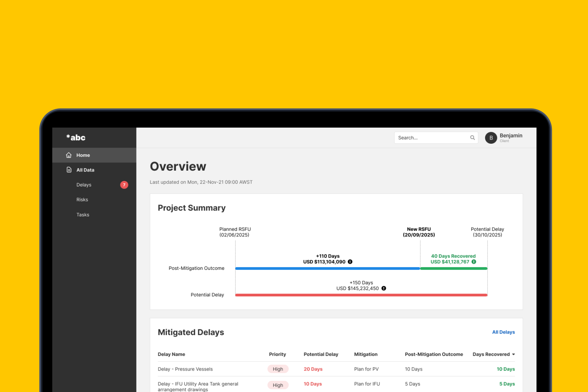Open the All Delays link
This screenshot has height=392, width=588.
tap(503, 332)
